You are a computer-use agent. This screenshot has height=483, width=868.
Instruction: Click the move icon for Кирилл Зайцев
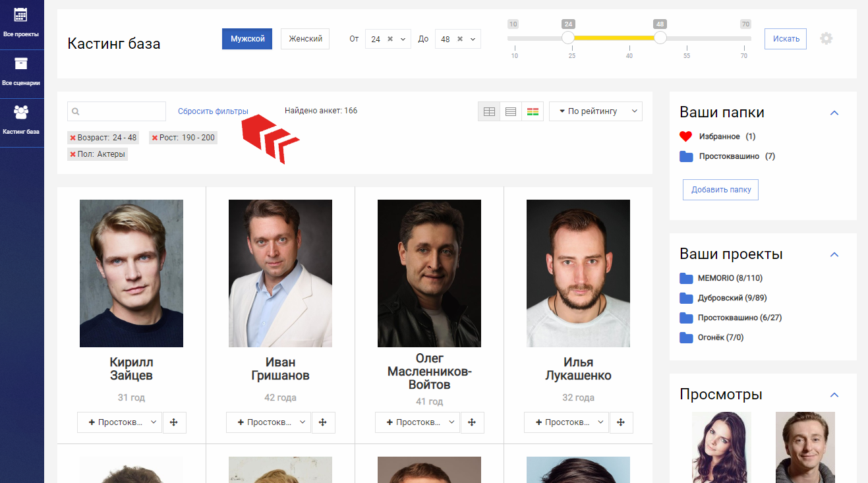[174, 422]
